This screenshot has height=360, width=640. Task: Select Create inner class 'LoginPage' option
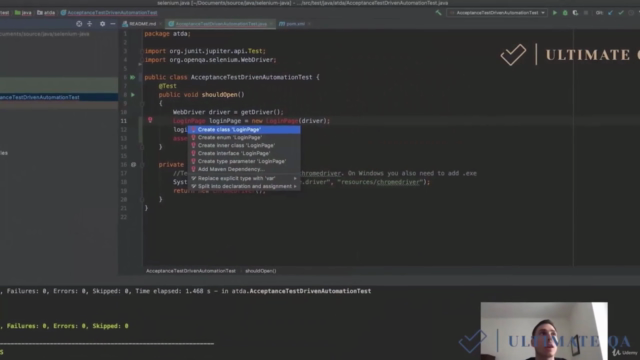[x=244, y=145]
